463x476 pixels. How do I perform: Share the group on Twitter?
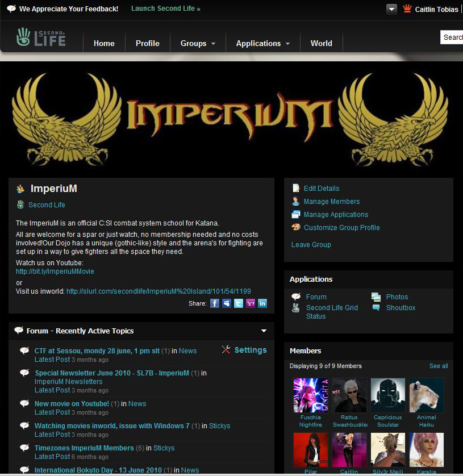coord(239,303)
